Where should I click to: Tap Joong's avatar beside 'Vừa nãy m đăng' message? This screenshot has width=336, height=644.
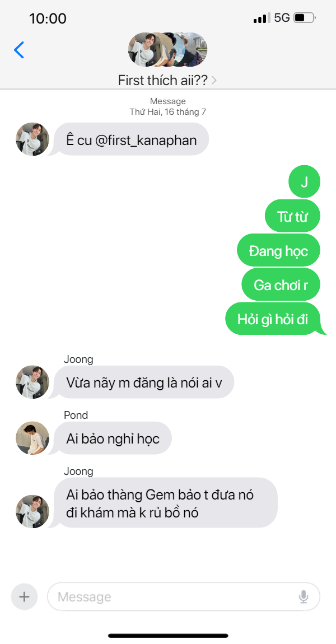tap(32, 382)
